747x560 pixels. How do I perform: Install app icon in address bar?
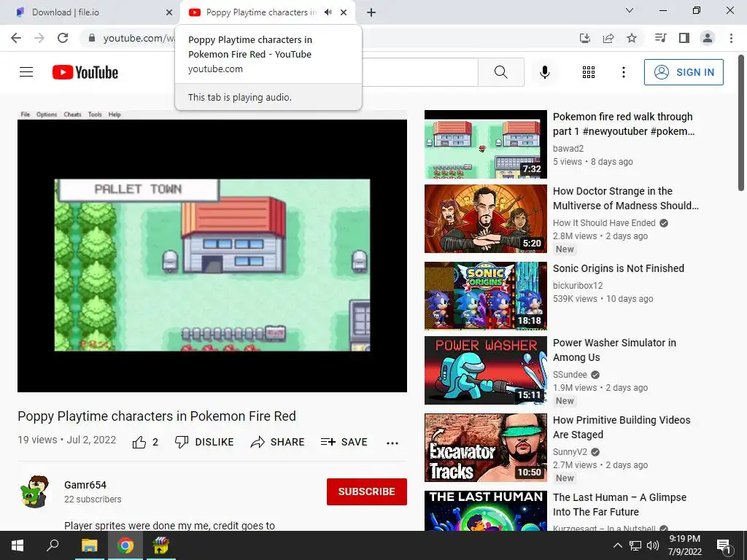584,38
